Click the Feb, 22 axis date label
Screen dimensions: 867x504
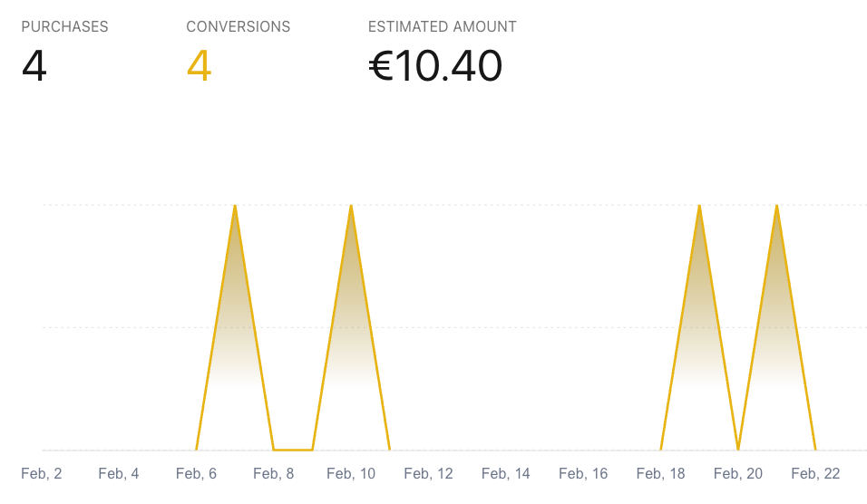point(816,473)
